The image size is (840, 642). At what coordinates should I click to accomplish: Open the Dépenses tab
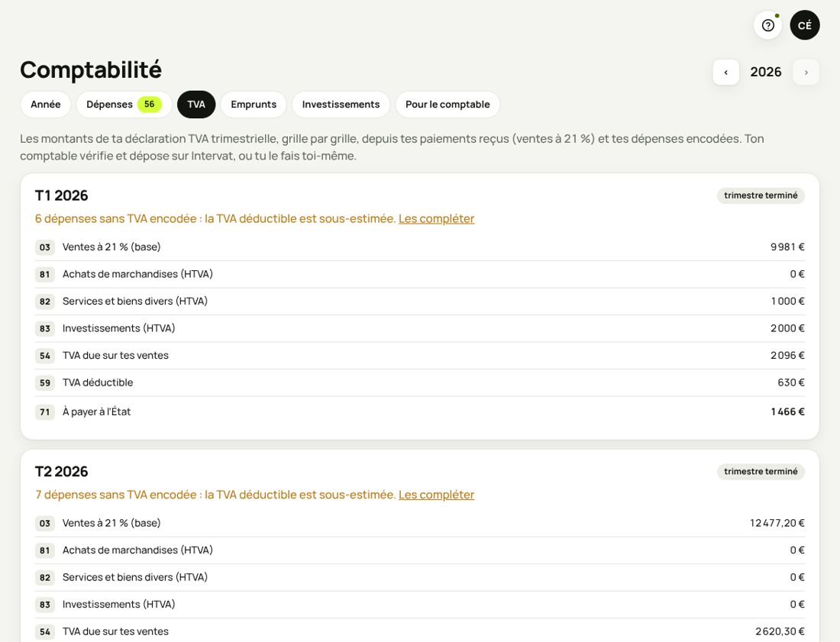(x=124, y=105)
